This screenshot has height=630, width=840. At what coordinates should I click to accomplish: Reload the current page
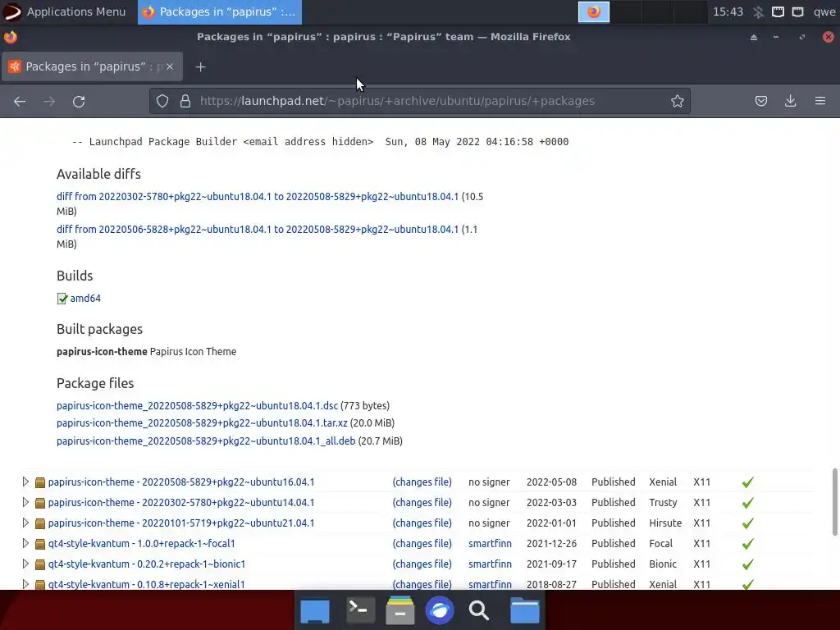[x=79, y=101]
